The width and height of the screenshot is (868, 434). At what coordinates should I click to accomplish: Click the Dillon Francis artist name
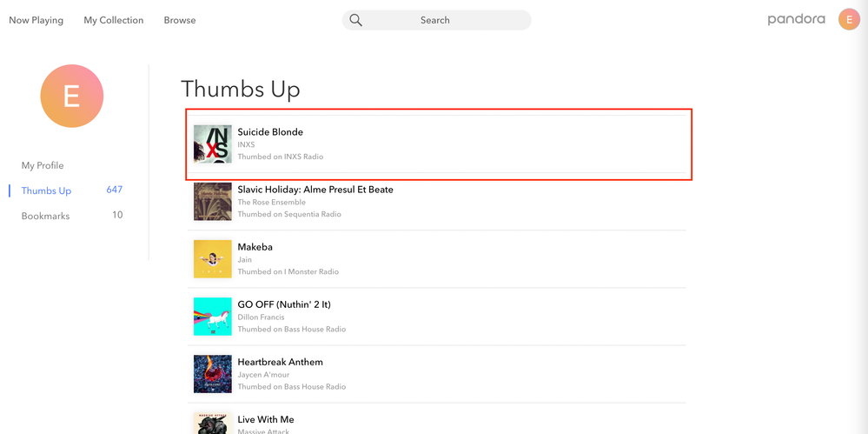(x=263, y=317)
